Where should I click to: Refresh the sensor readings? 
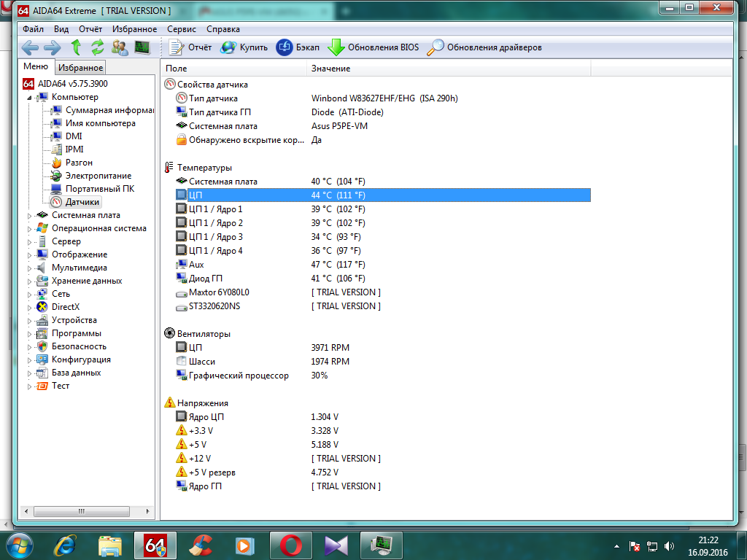[x=98, y=47]
